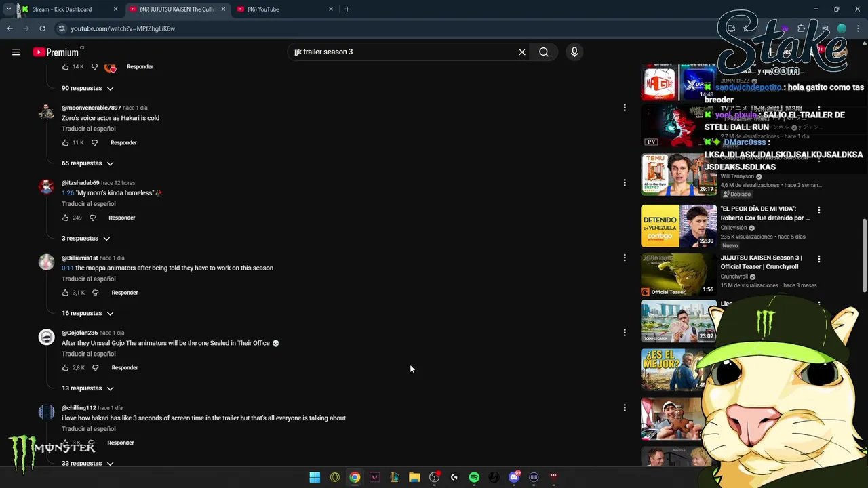Select the JUJUTSU KAISEN The Culling tab
Screen dimensions: 868x488
point(176,9)
